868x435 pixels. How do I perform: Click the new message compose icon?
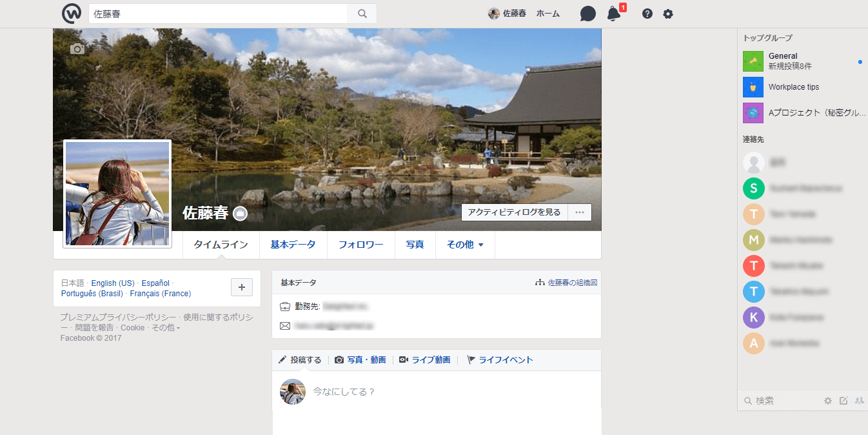(x=843, y=401)
